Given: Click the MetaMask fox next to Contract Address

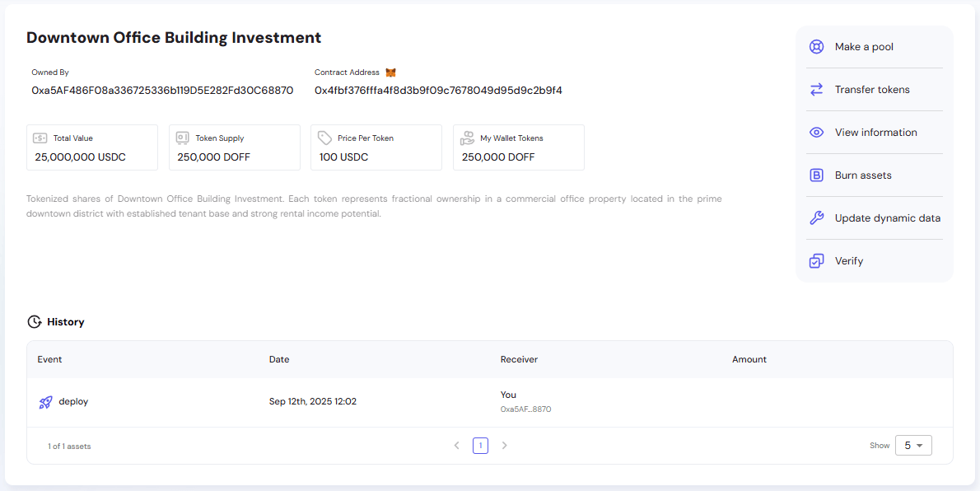Looking at the screenshot, I should click(x=390, y=72).
